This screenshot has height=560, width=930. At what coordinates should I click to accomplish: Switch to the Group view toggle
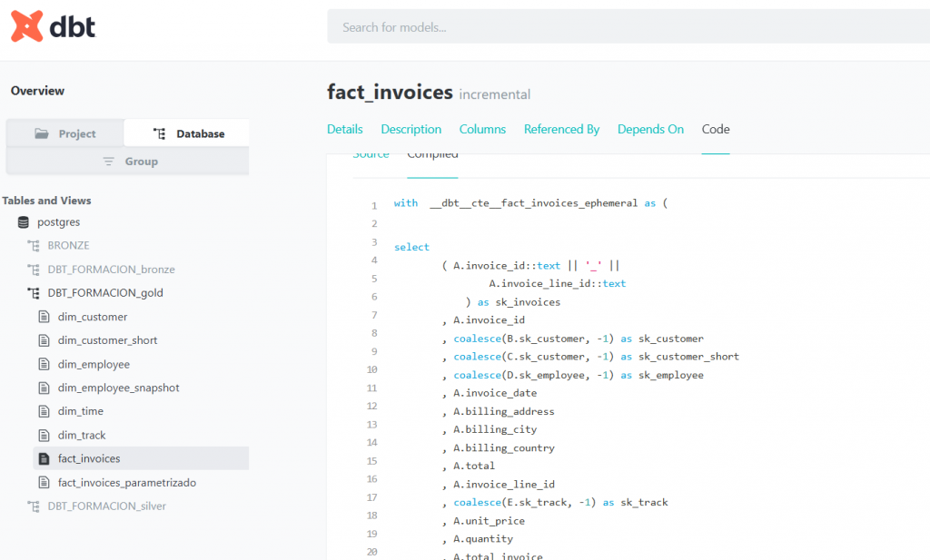pyautogui.click(x=128, y=162)
